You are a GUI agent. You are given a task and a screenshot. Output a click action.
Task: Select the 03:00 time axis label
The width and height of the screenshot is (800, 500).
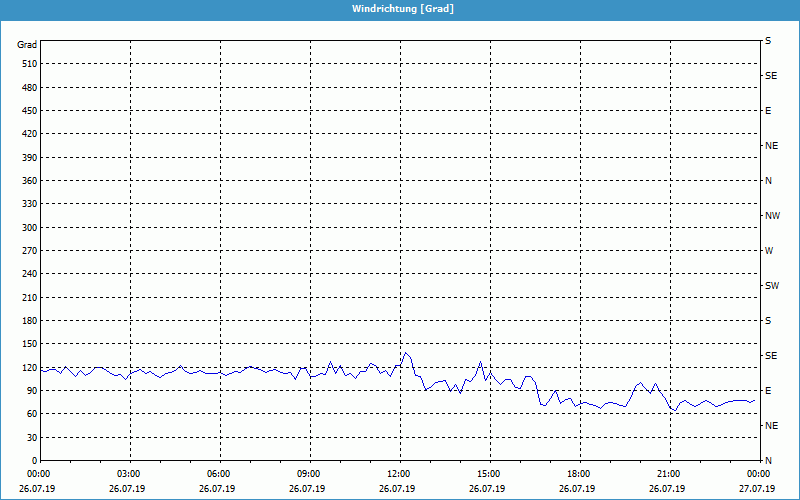(x=129, y=474)
